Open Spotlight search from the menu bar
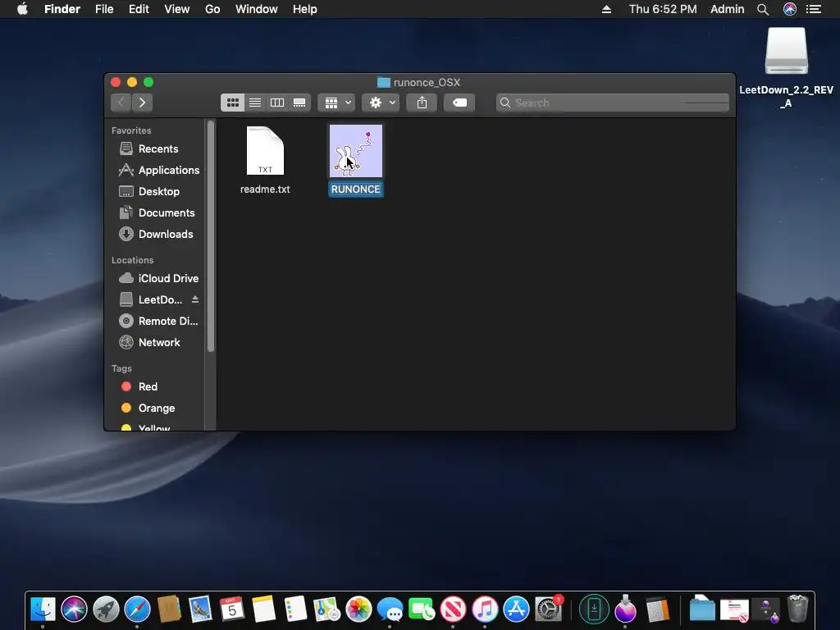 (763, 9)
